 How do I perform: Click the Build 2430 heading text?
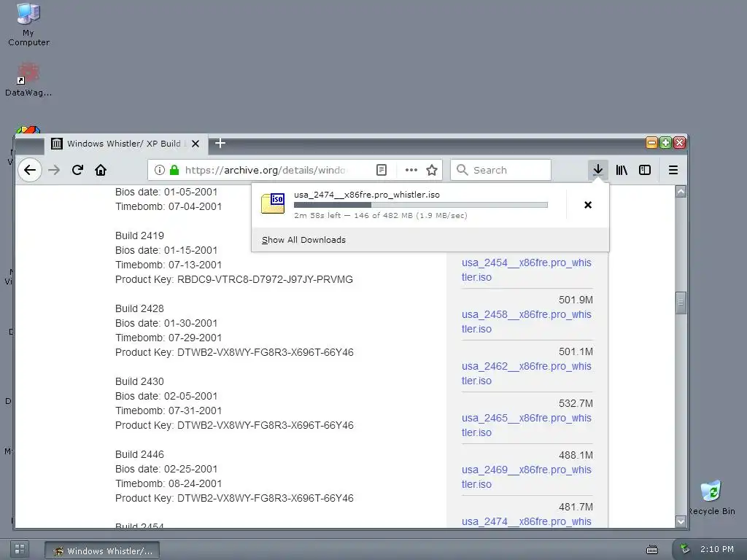click(139, 381)
